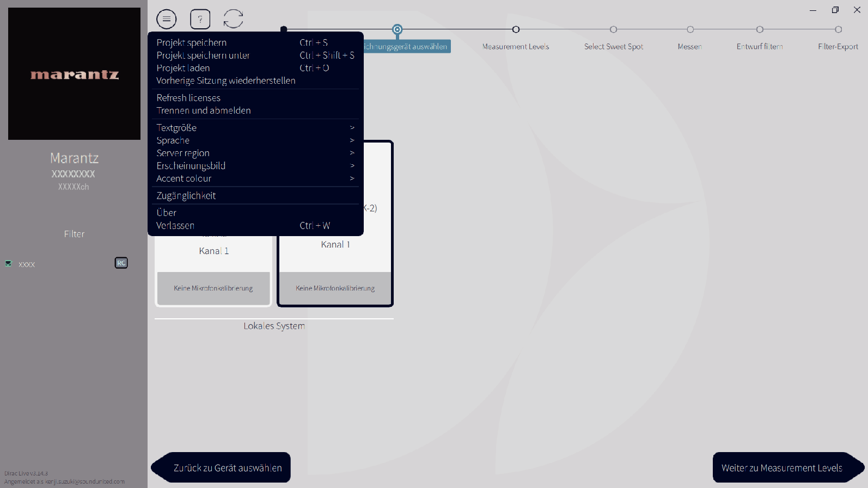Select the left recording device card
The image size is (868, 488).
(x=213, y=270)
